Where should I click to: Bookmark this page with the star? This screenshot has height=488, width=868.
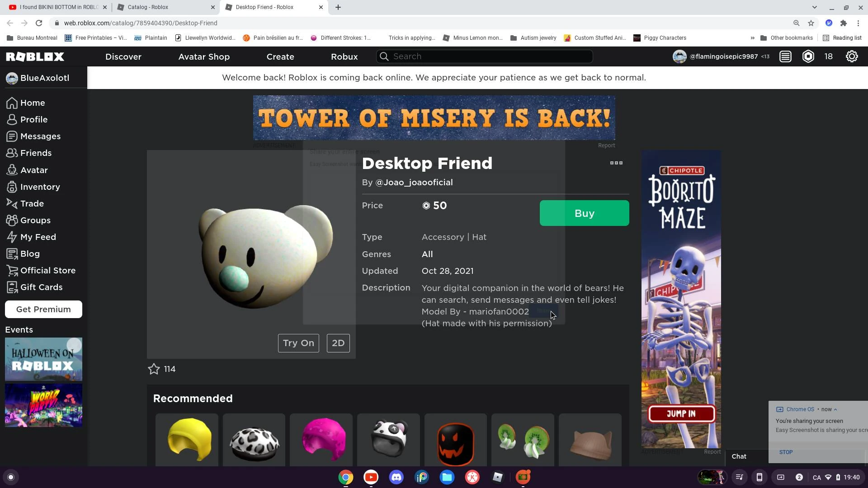[811, 23]
